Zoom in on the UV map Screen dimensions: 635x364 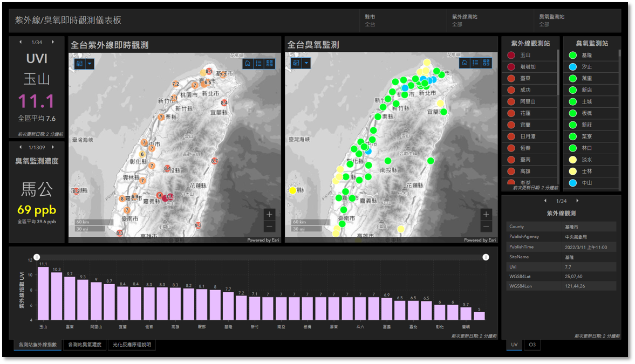[x=269, y=214]
